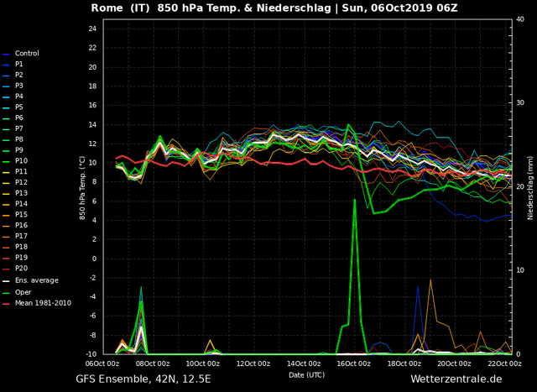Click the 24 temperature axis value
Screen dimensions: 537x392
tap(93, 29)
